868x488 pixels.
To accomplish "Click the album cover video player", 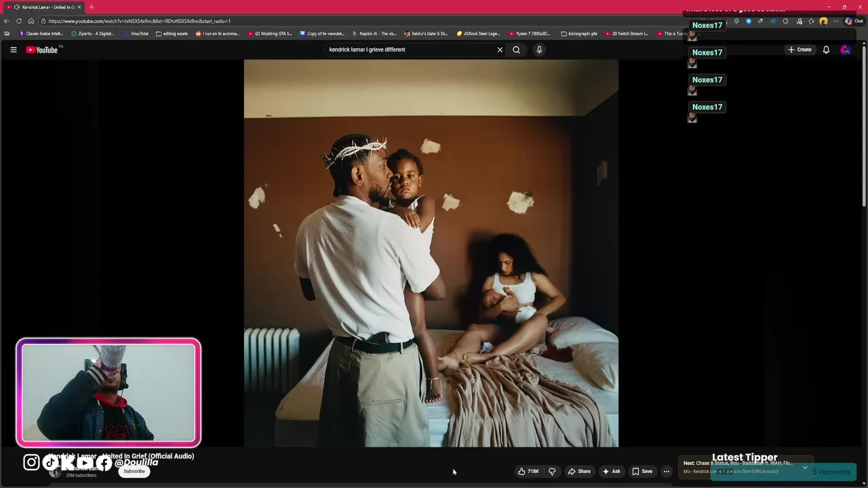I will [431, 253].
